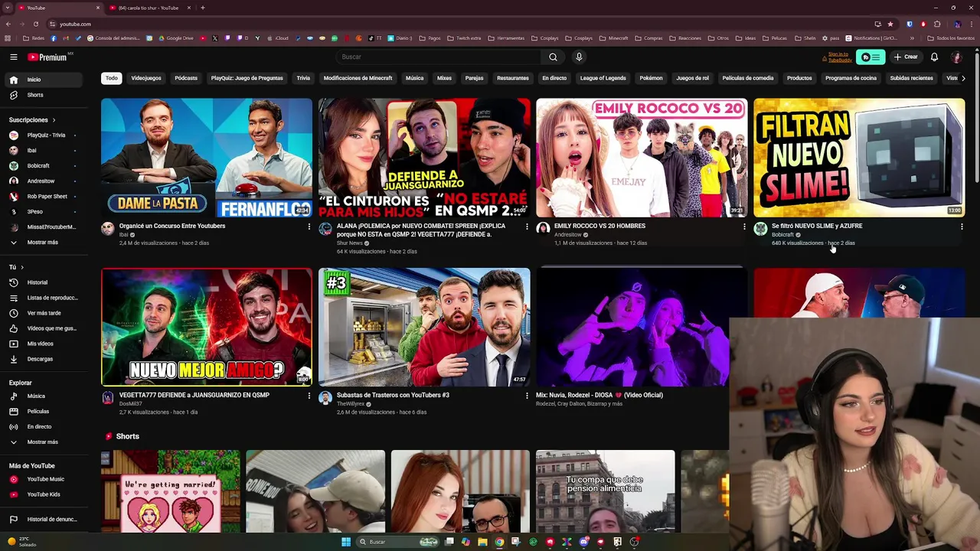980x551 pixels.
Task: Open Todos los favoritos bookmarks folder
Action: 951,38
